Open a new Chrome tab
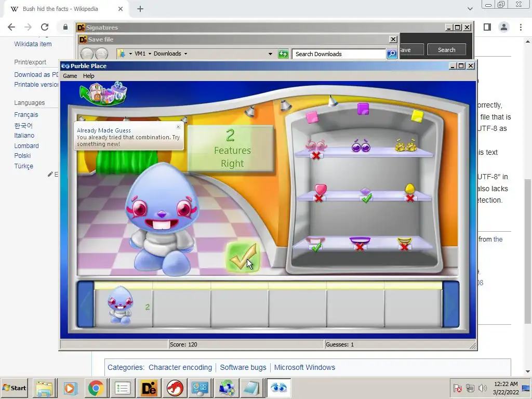 (140, 9)
